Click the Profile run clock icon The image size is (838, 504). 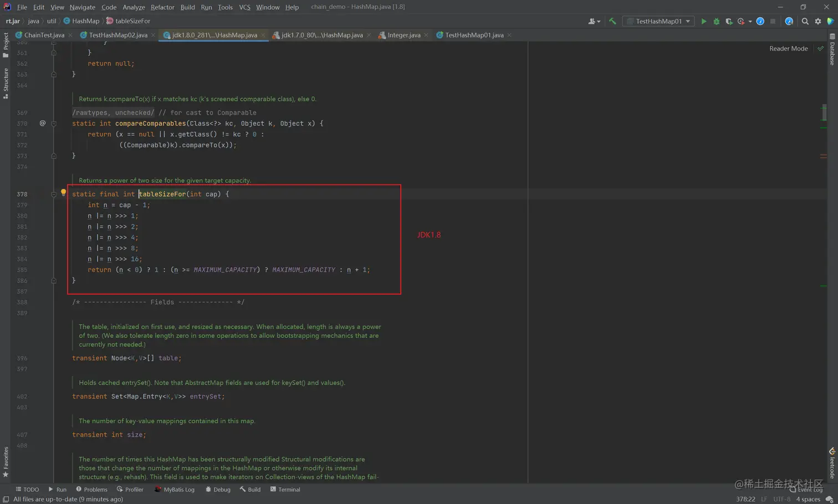[741, 21]
